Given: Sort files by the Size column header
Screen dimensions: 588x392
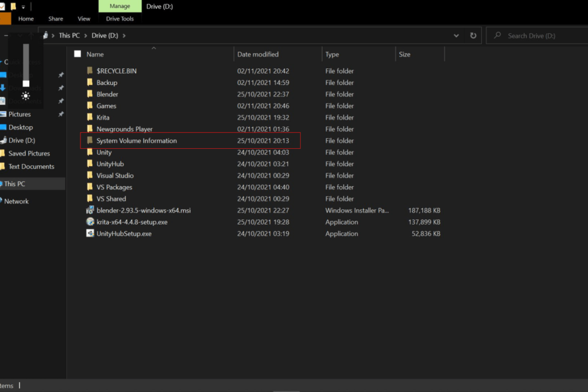Looking at the screenshot, I should click(x=404, y=54).
